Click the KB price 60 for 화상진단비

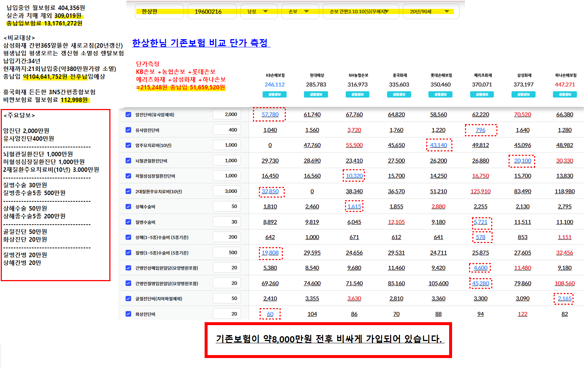(270, 314)
